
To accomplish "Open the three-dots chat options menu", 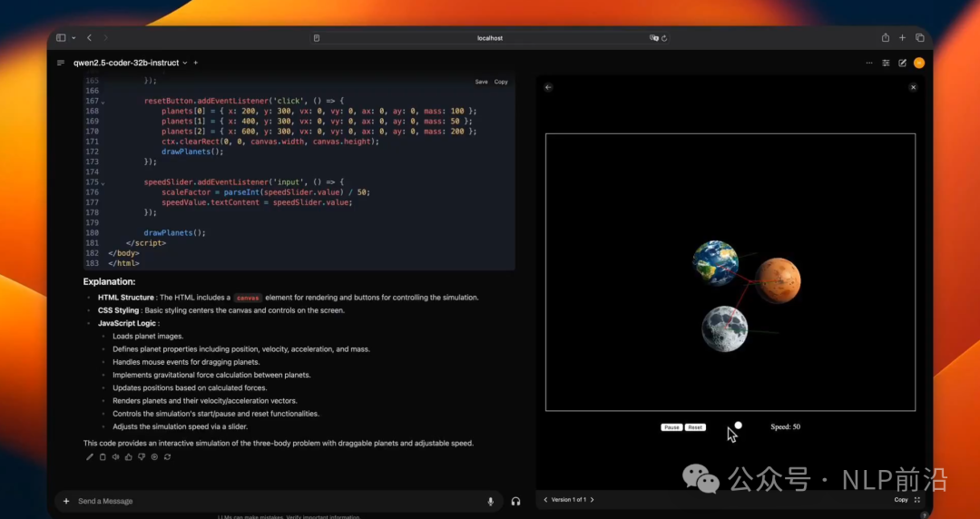I will pyautogui.click(x=869, y=63).
